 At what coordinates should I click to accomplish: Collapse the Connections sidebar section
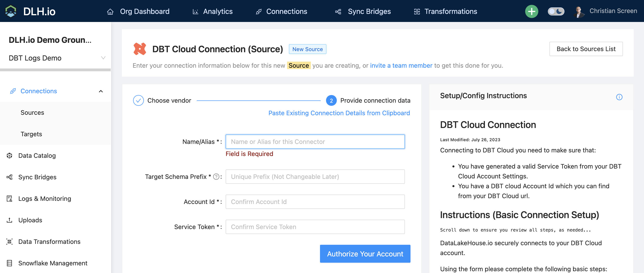(x=101, y=91)
